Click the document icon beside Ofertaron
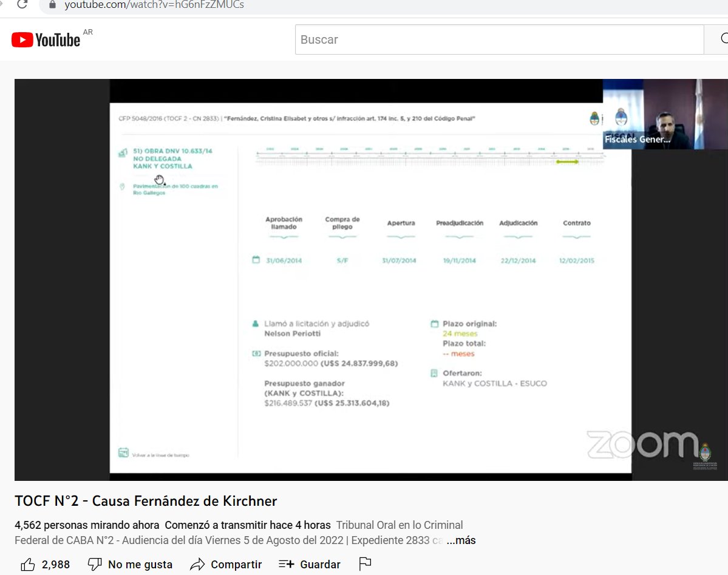Image resolution: width=728 pixels, height=575 pixels. click(x=434, y=373)
